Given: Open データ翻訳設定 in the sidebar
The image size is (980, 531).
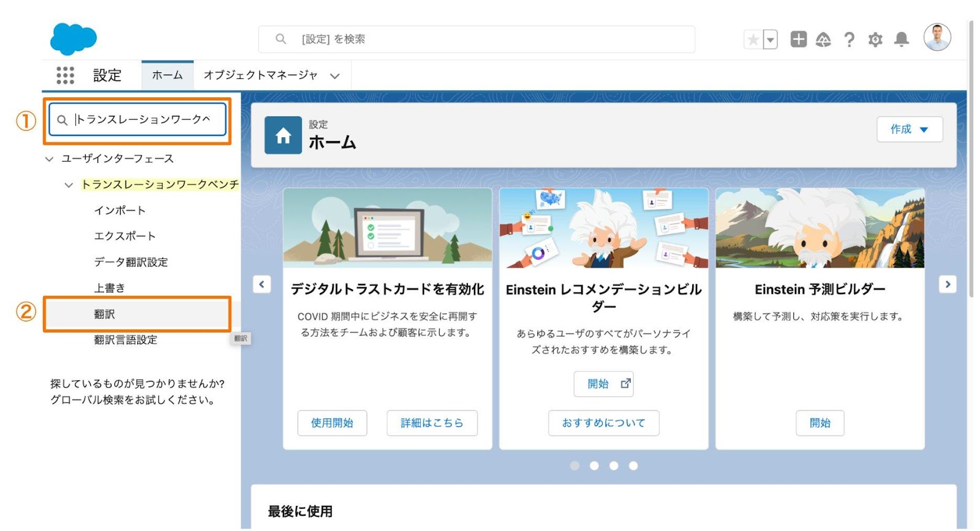Looking at the screenshot, I should click(131, 262).
